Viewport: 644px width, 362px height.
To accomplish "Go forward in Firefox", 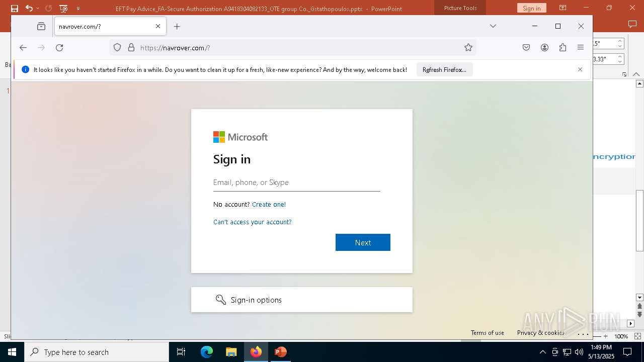I will 41,47.
